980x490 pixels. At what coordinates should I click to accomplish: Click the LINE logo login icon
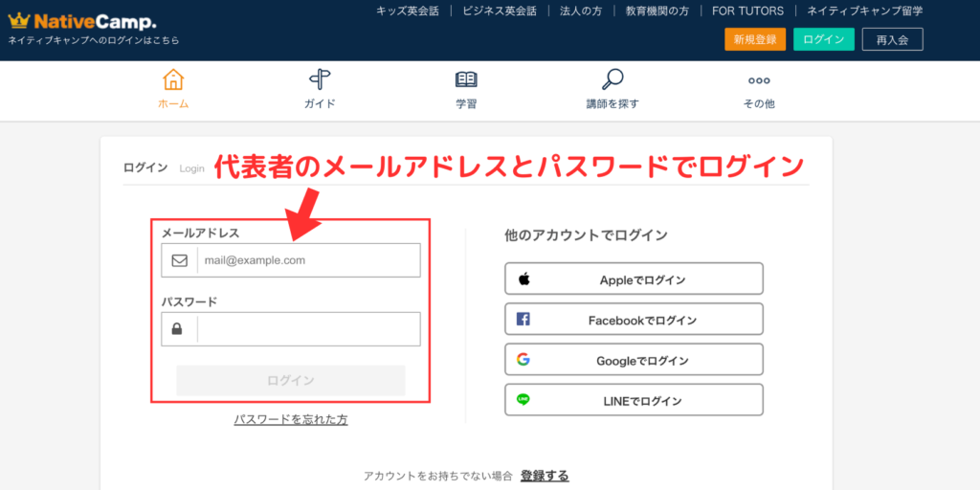pyautogui.click(x=523, y=400)
